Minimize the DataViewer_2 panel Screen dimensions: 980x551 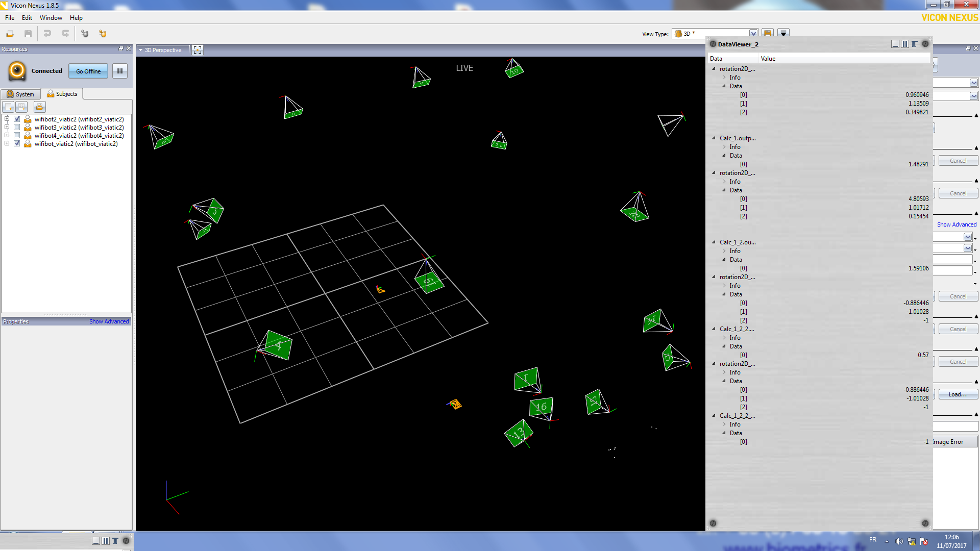pyautogui.click(x=895, y=44)
